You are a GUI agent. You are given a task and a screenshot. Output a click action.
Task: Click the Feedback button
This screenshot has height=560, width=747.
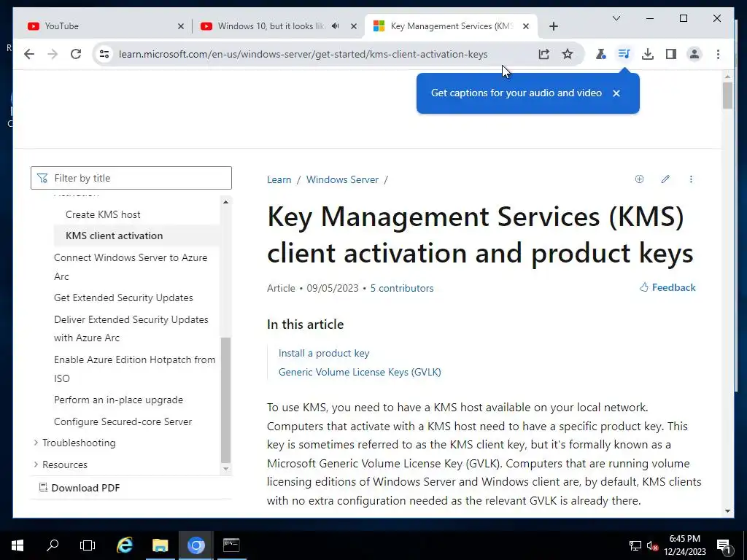pos(667,287)
